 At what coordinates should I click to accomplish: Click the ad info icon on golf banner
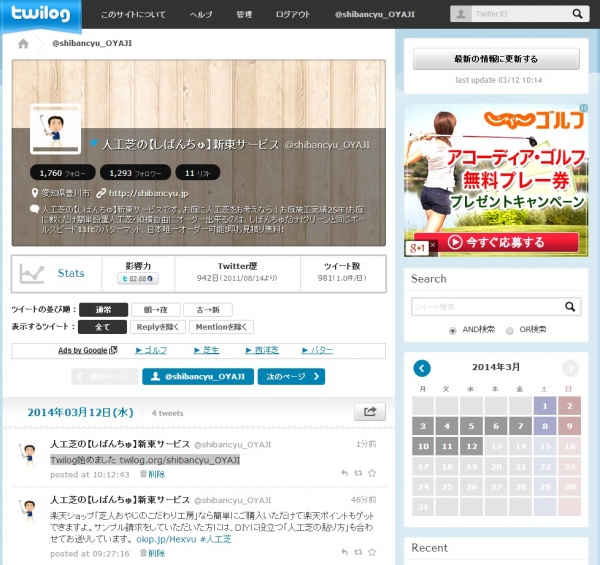(584, 108)
